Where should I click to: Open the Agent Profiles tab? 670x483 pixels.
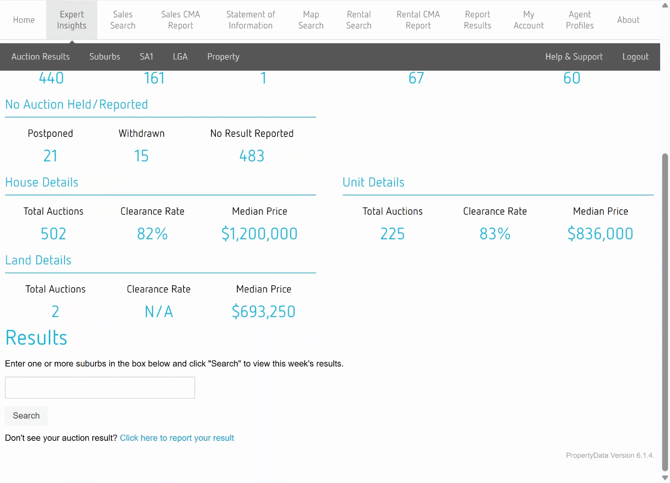pyautogui.click(x=579, y=20)
